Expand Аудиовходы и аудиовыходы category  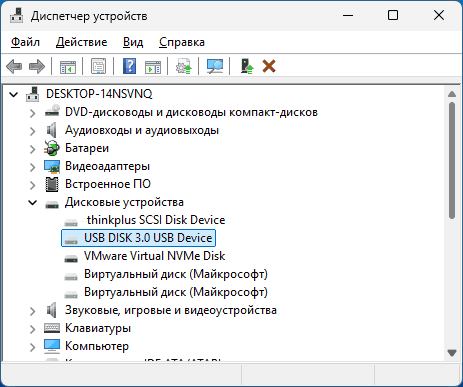pyautogui.click(x=32, y=131)
